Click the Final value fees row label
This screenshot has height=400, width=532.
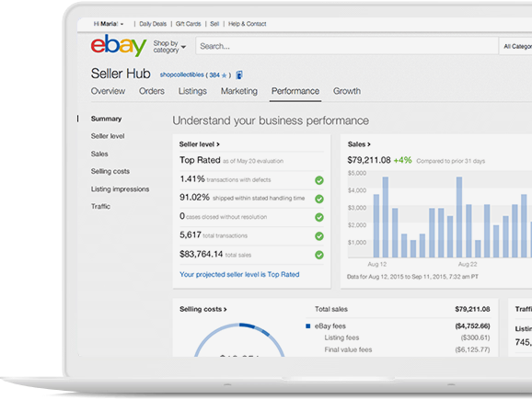tap(348, 349)
